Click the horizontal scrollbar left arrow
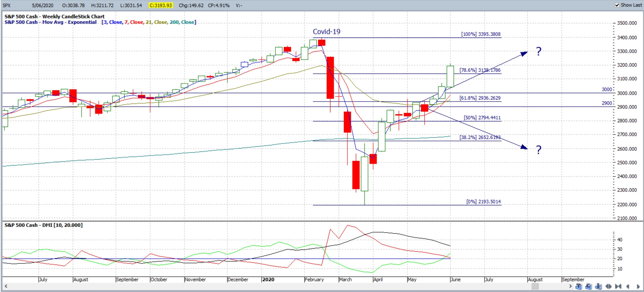 [6, 286]
